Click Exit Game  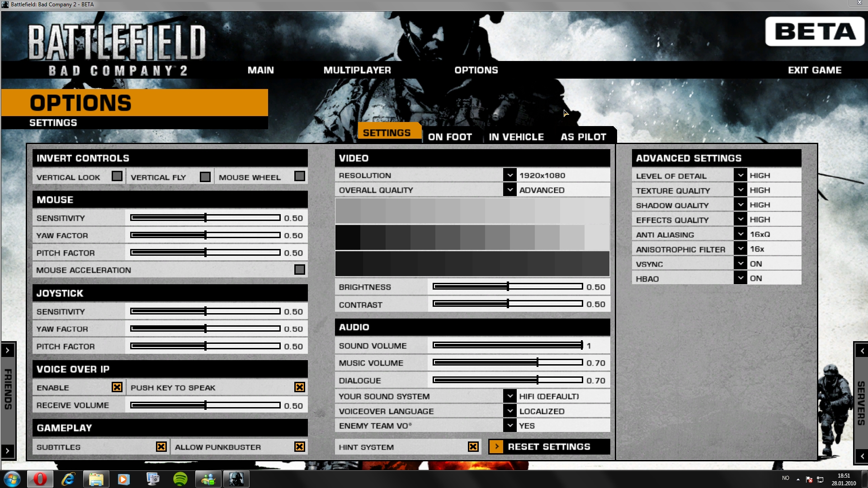[815, 70]
